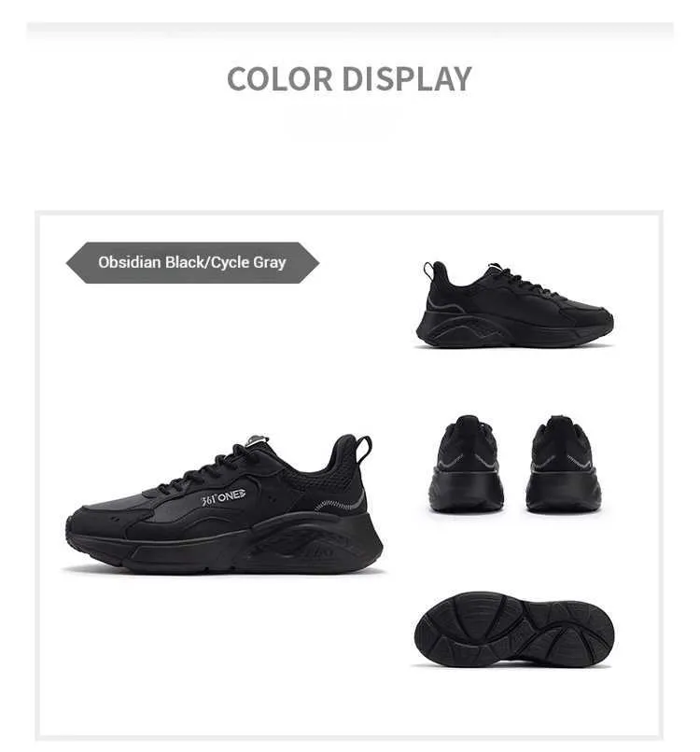Click the heel pull tab on main shoe
700x752 pixels.
point(364,448)
